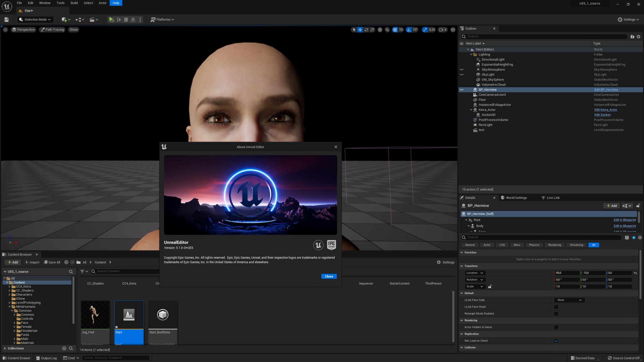Uncheck Net Load on Client
644x362 pixels.
[556, 341]
